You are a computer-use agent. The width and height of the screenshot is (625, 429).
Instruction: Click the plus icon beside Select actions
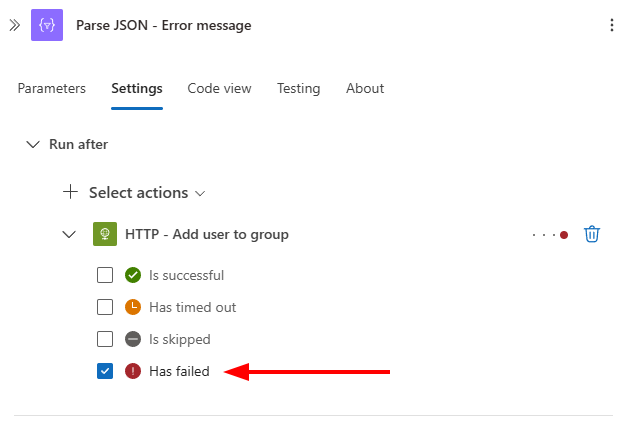(71, 192)
